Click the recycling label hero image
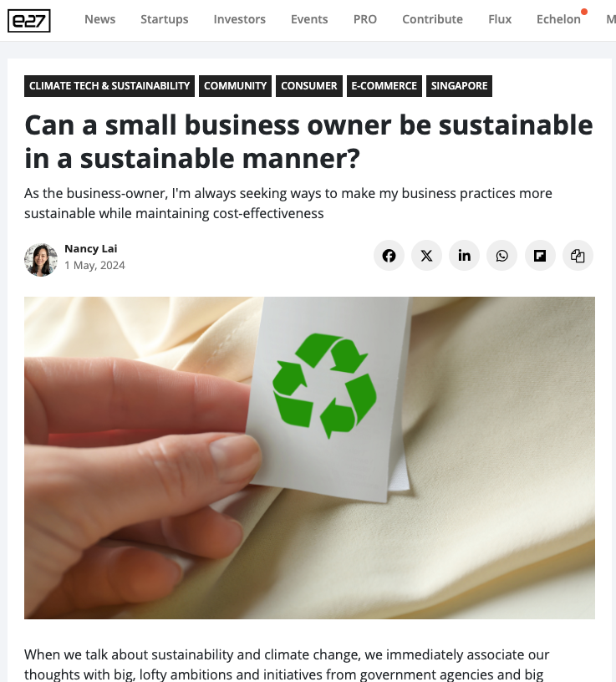The width and height of the screenshot is (616, 682). click(x=309, y=457)
